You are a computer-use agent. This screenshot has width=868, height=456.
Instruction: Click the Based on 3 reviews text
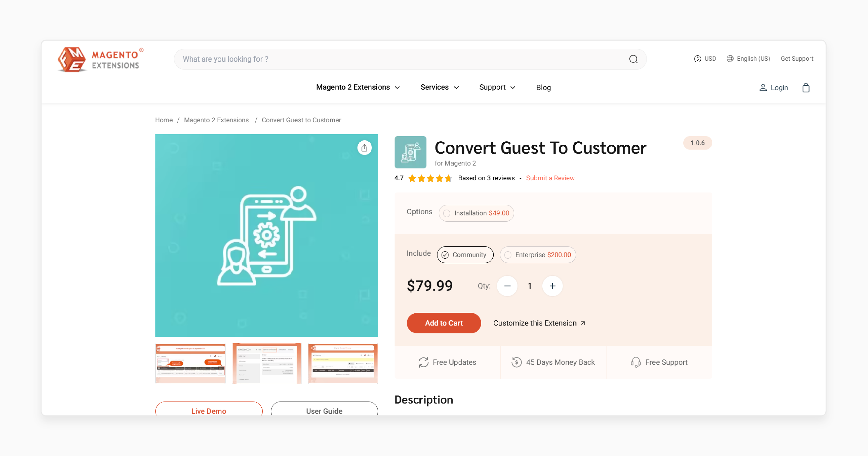tap(486, 178)
